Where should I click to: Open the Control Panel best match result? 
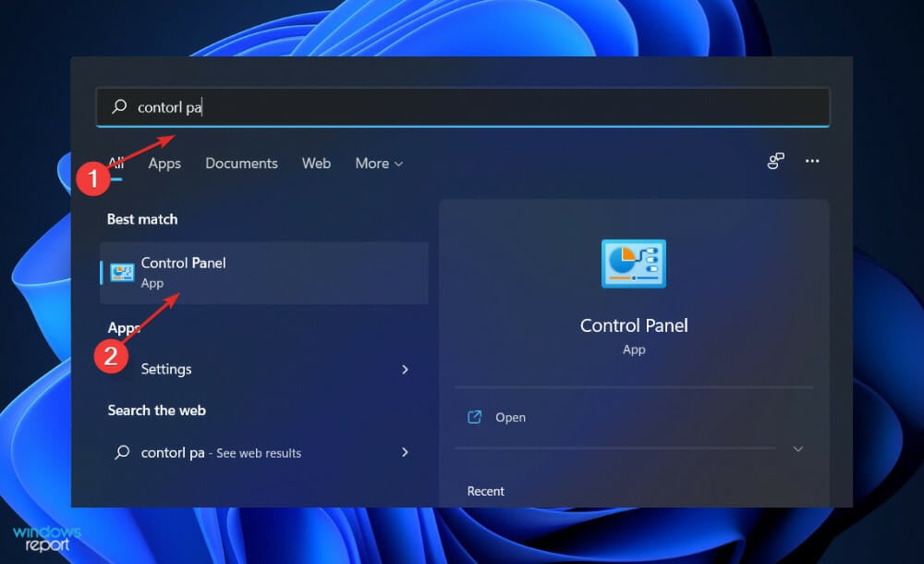[x=264, y=273]
